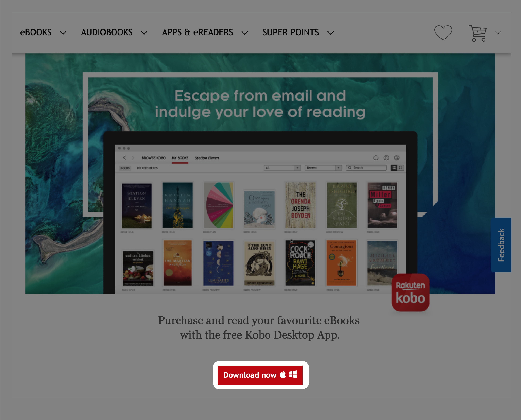
Task: Click the shopping cart icon
Action: 477,32
